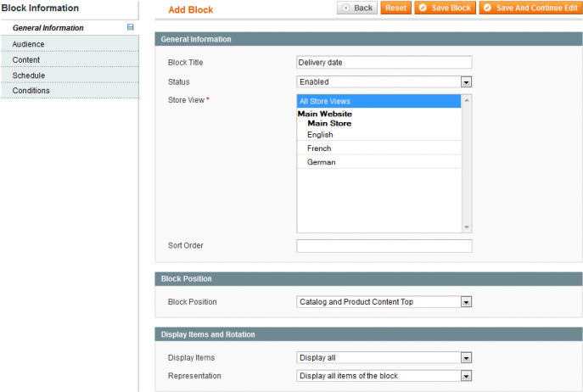Select French store view

pyautogui.click(x=378, y=148)
